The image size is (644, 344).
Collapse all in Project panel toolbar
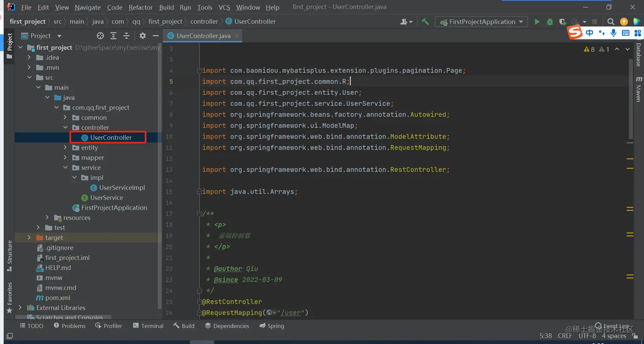(x=126, y=36)
